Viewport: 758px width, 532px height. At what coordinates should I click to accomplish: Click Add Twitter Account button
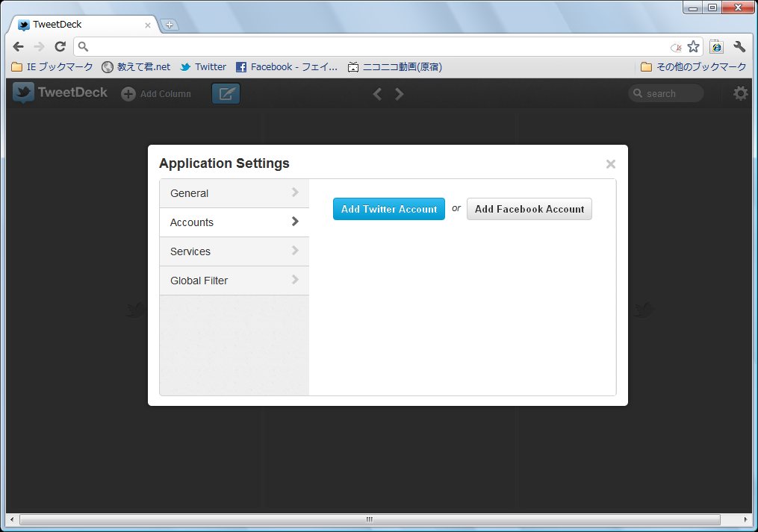tap(388, 209)
